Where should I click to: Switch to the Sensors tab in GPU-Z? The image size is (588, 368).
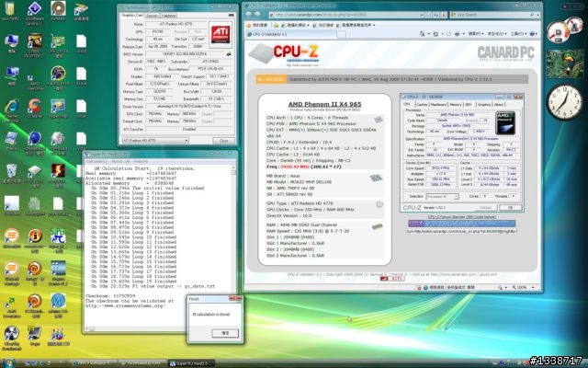(x=151, y=16)
